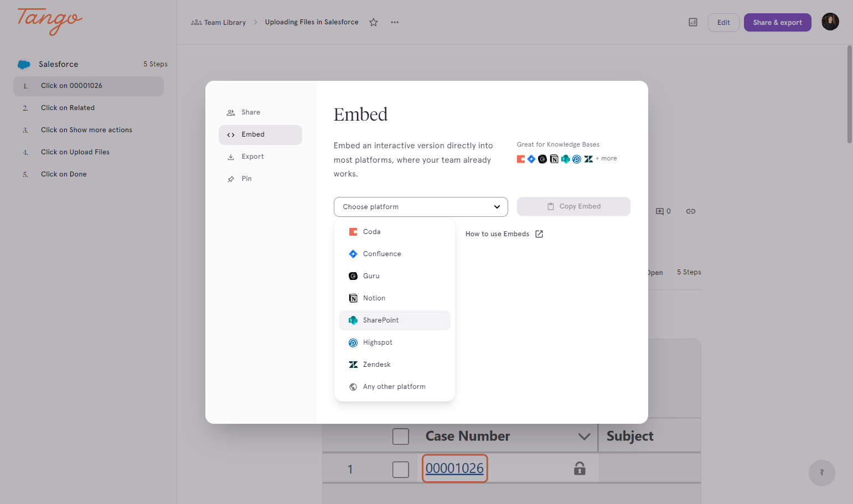Click the page vertical scrollbar
Image resolution: width=853 pixels, height=504 pixels.
(x=850, y=95)
